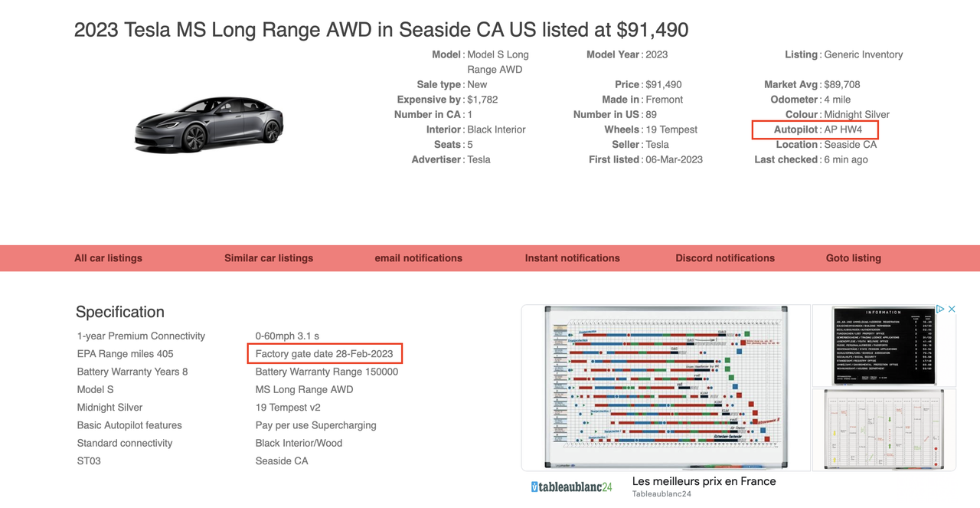Click Factory gate date 28-Feb-2023 text
This screenshot has width=980, height=508.
[x=324, y=354]
